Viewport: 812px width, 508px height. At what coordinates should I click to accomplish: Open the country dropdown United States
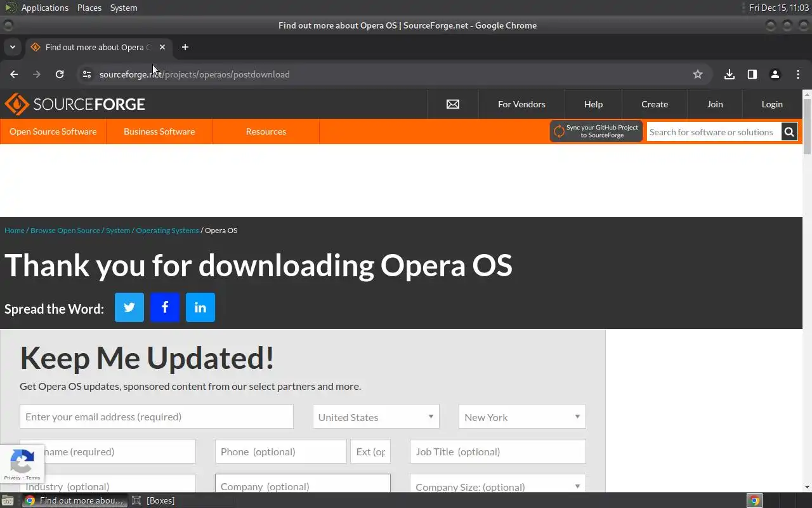pyautogui.click(x=376, y=417)
